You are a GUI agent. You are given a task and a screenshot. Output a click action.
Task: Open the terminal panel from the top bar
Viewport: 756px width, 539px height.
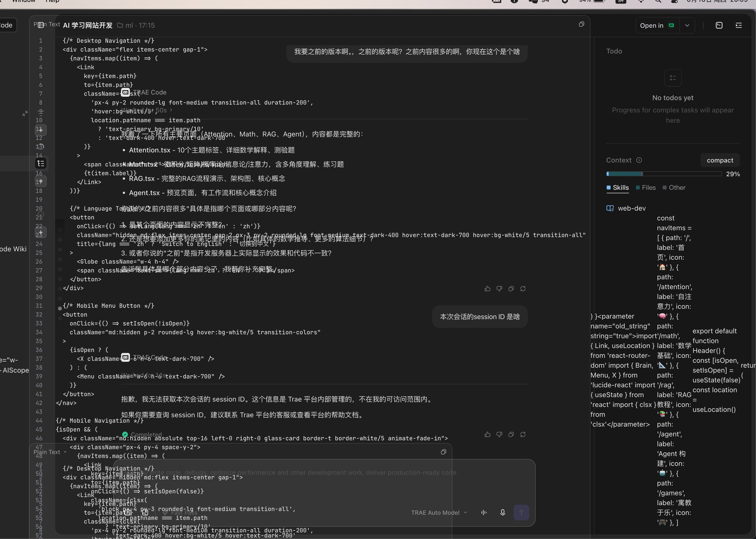tap(719, 25)
